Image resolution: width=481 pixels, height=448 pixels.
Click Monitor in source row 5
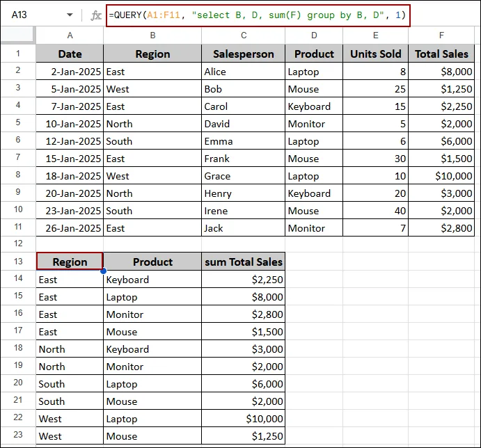click(314, 124)
